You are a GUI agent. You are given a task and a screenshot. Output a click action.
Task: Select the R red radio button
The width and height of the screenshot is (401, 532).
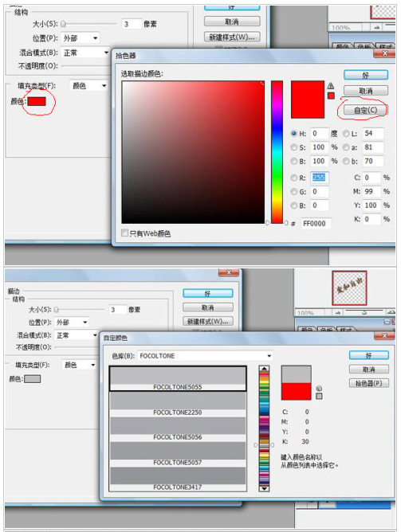(293, 178)
